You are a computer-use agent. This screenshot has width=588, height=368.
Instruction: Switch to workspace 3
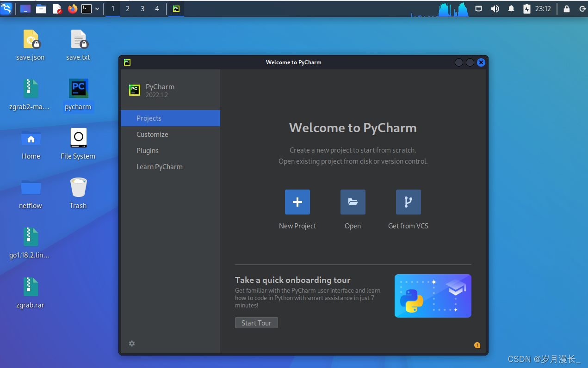click(x=142, y=8)
